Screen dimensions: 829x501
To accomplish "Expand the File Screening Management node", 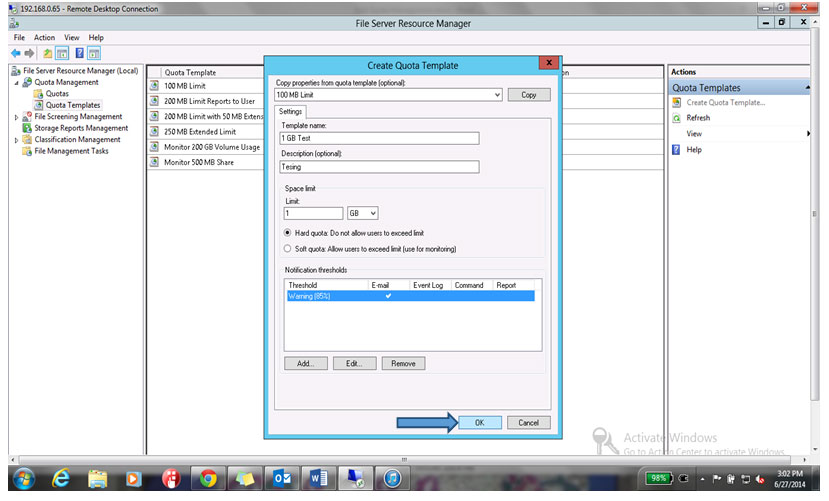I will 16,117.
